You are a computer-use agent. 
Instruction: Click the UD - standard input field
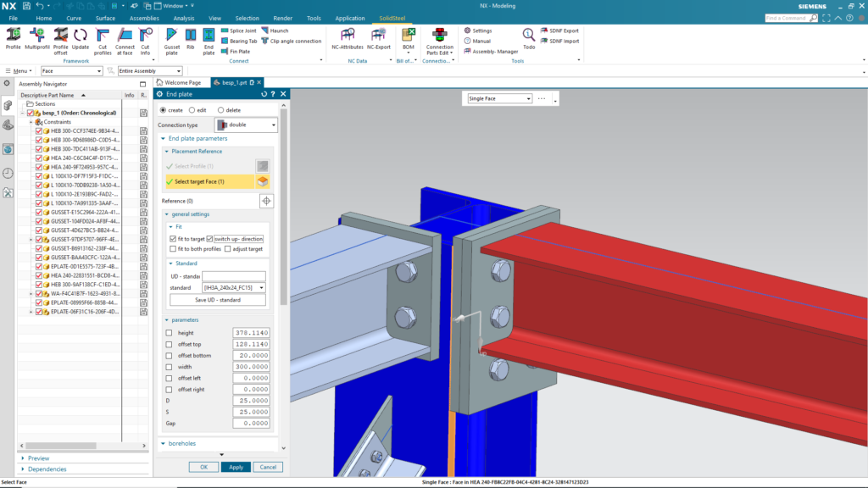234,276
